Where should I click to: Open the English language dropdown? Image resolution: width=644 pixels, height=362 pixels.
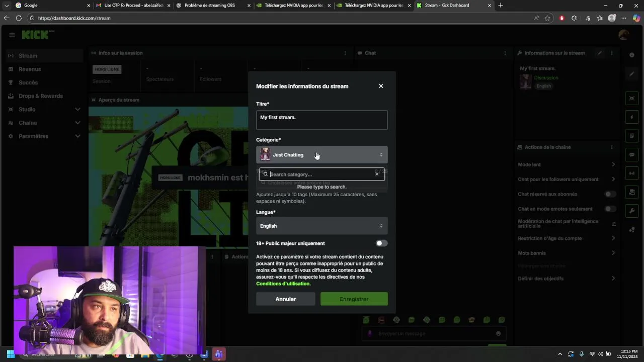click(322, 226)
